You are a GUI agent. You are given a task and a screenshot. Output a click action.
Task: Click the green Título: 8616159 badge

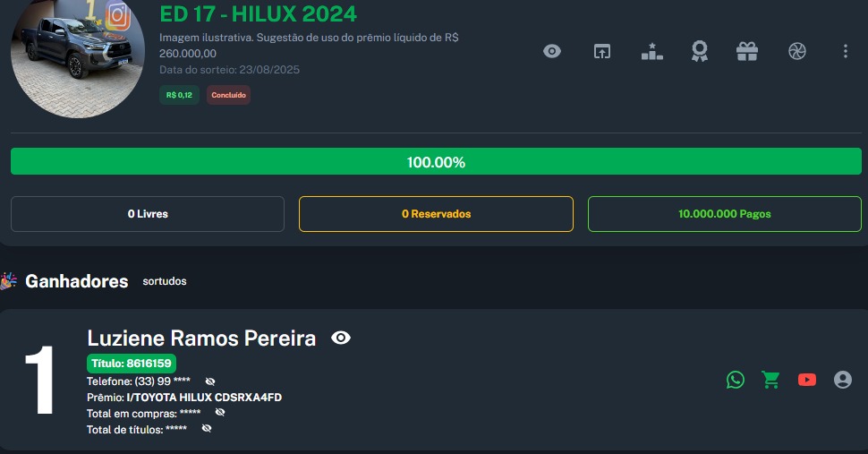click(132, 364)
